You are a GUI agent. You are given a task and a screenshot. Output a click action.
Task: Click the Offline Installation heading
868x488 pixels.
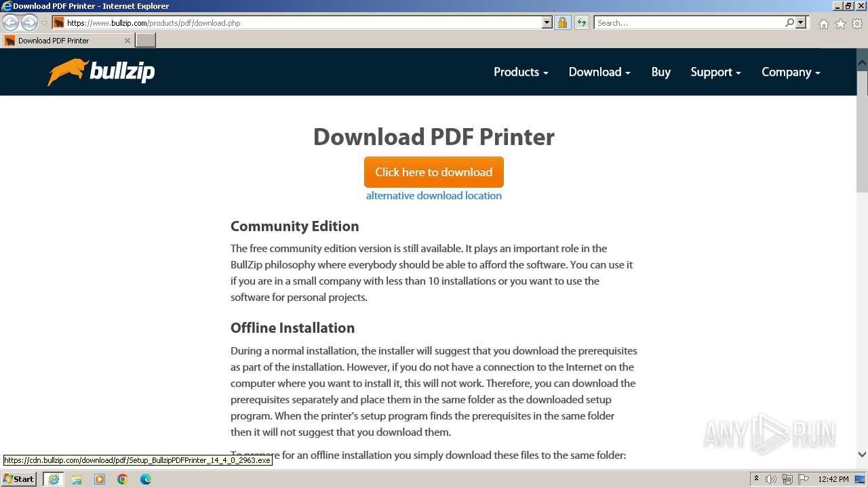(x=292, y=328)
